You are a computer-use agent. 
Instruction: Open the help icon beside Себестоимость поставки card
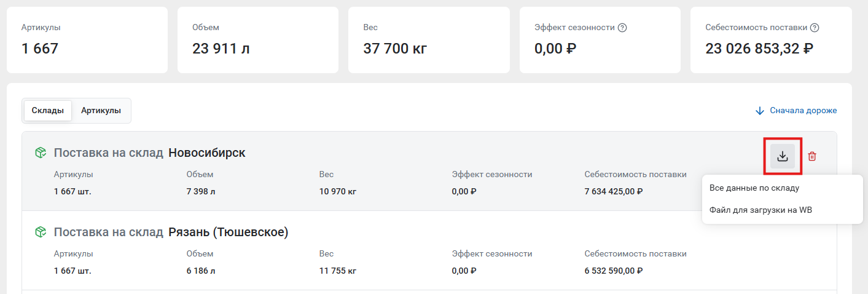[815, 28]
